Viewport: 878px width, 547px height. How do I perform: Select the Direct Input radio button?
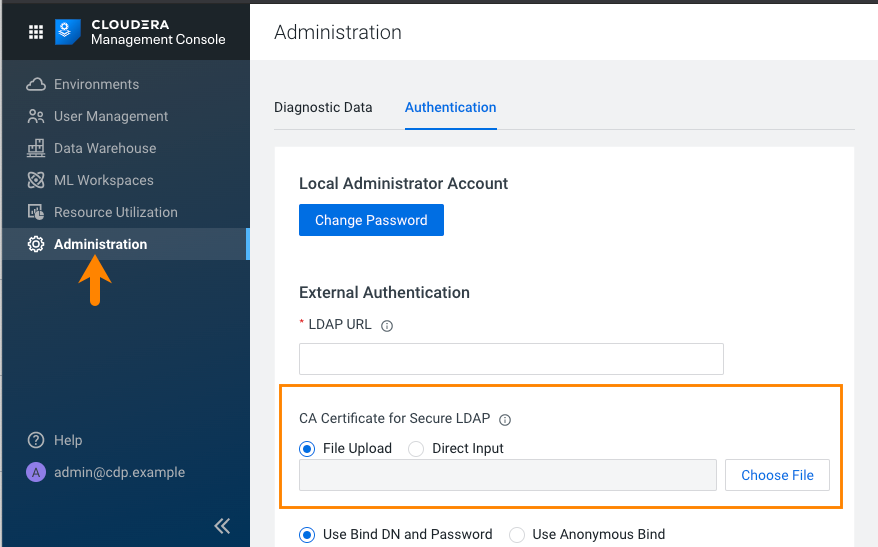point(416,449)
